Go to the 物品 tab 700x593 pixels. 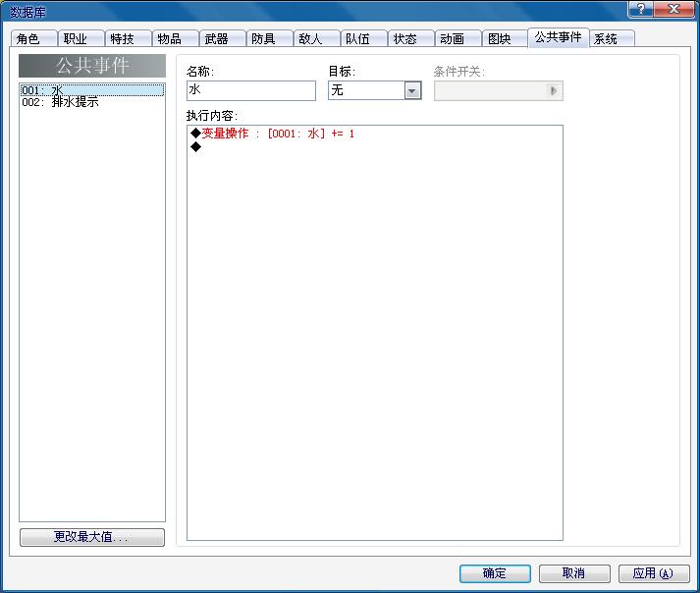tap(176, 39)
